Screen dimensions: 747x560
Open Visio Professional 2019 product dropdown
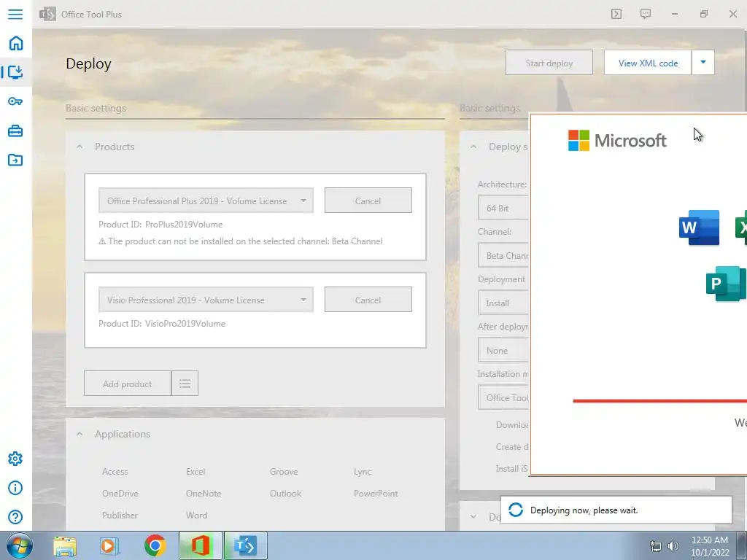coord(206,300)
